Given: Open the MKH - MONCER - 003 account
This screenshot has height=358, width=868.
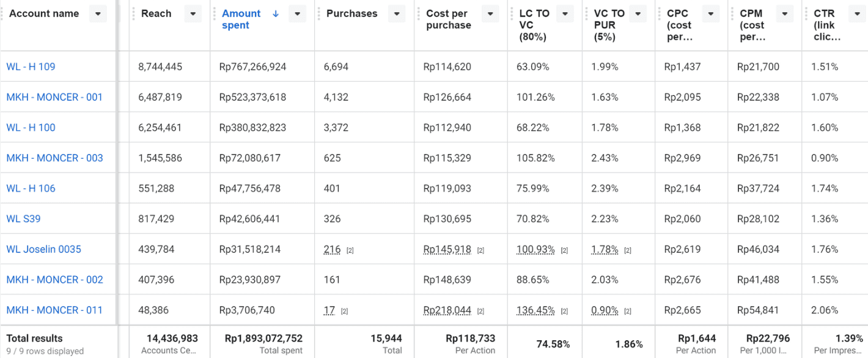Looking at the screenshot, I should click(54, 158).
